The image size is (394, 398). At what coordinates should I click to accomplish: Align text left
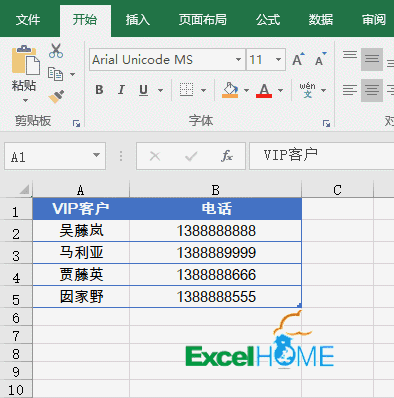(x=350, y=90)
